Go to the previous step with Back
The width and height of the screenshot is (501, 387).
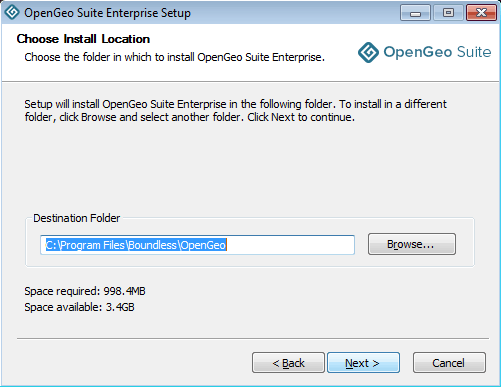(288, 363)
